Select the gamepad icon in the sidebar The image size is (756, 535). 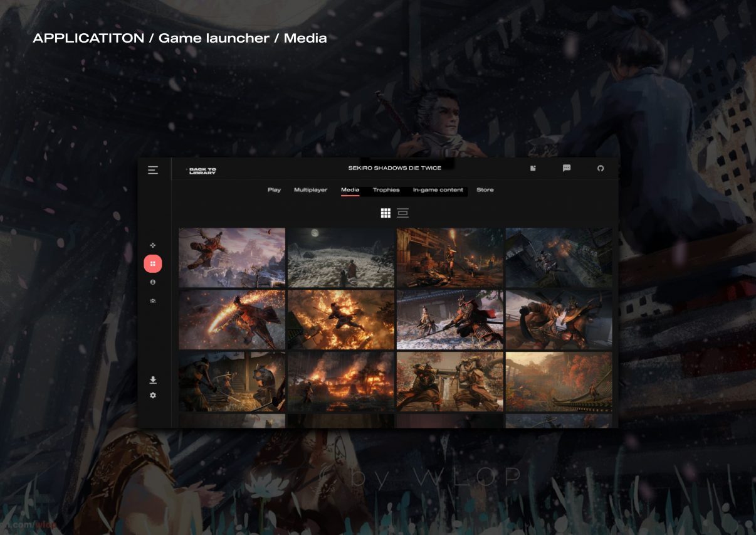click(153, 245)
